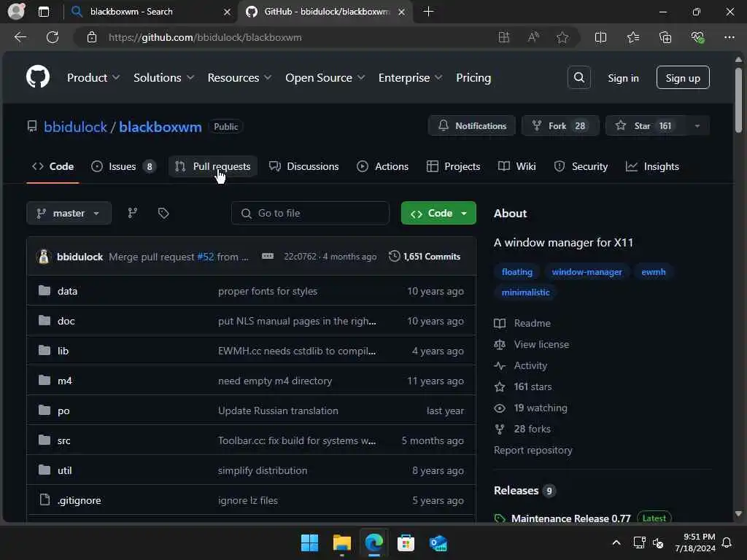Screen dimensions: 747x560
Task: Show hidden tray icons chevron
Action: point(616,542)
